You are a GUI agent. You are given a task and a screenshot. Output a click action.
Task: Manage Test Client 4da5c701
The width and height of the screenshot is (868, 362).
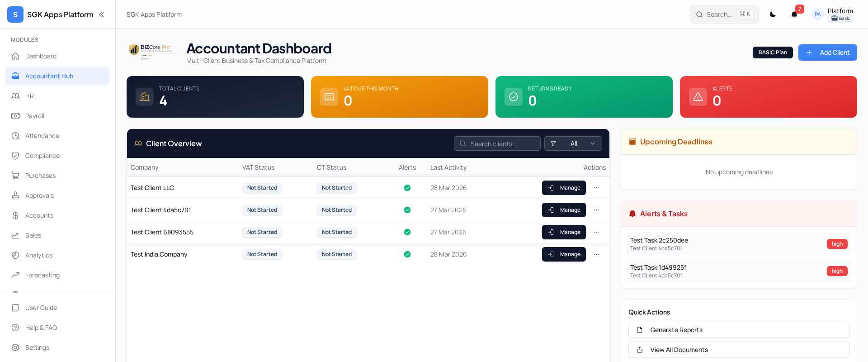point(564,210)
